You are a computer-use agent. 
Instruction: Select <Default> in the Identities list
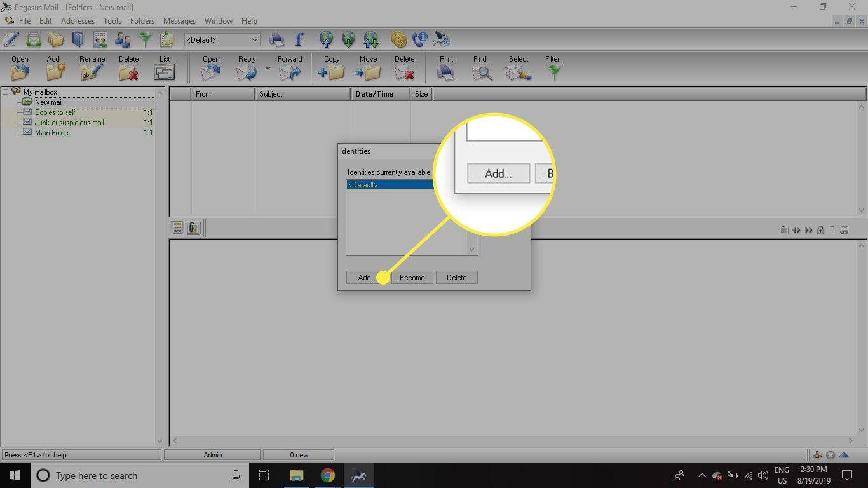390,185
